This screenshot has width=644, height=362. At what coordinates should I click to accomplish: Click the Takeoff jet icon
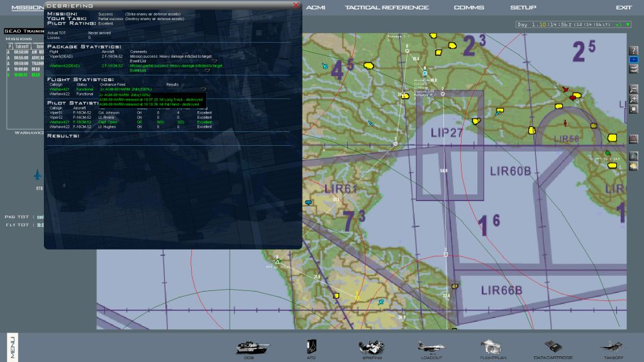click(x=613, y=347)
